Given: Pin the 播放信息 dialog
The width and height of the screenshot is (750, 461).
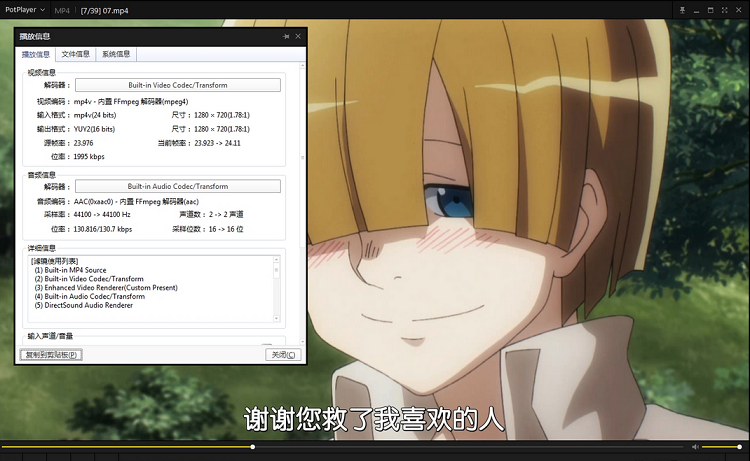Looking at the screenshot, I should [287, 36].
